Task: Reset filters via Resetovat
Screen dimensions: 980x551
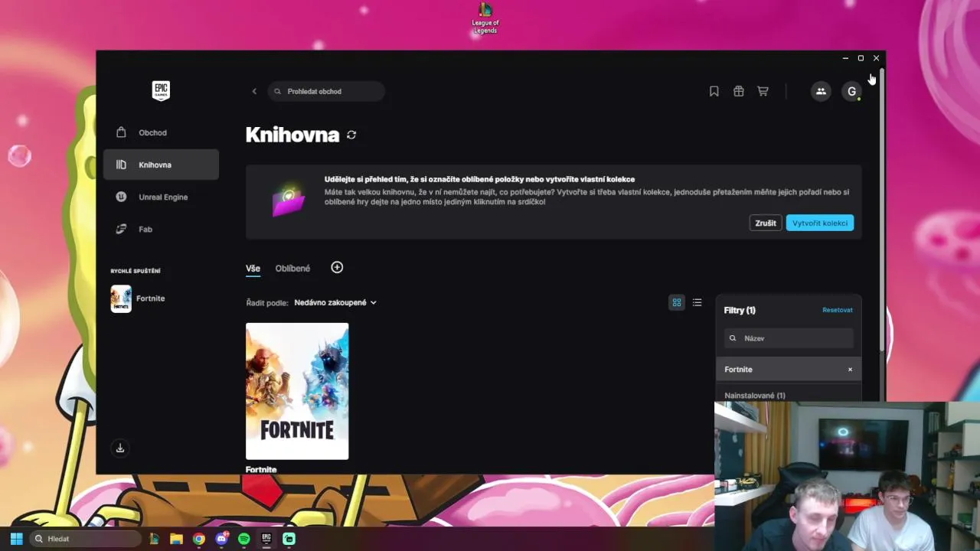Action: click(x=838, y=310)
